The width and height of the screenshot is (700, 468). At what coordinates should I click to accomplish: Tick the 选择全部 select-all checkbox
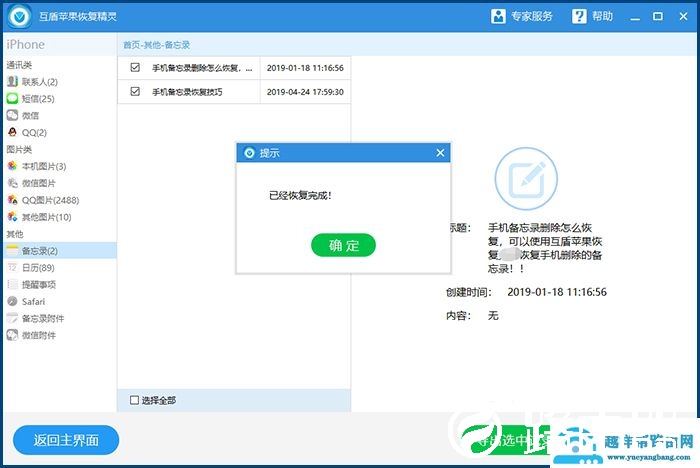134,400
